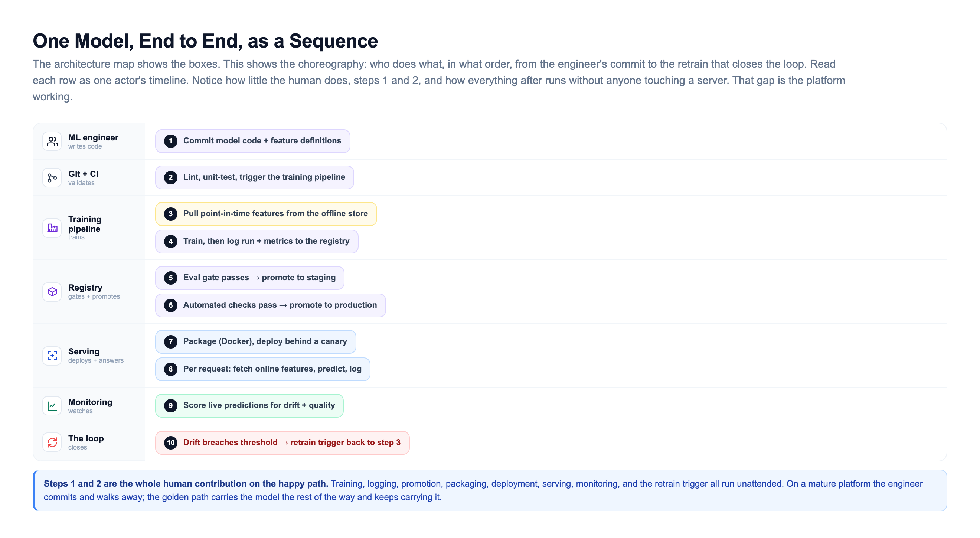980x538 pixels.
Task: Click the 'deploys + answers' subtitle
Action: (x=96, y=360)
